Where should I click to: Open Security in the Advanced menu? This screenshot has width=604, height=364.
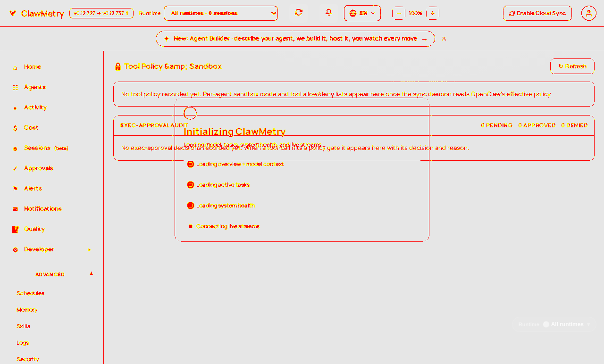tap(28, 359)
